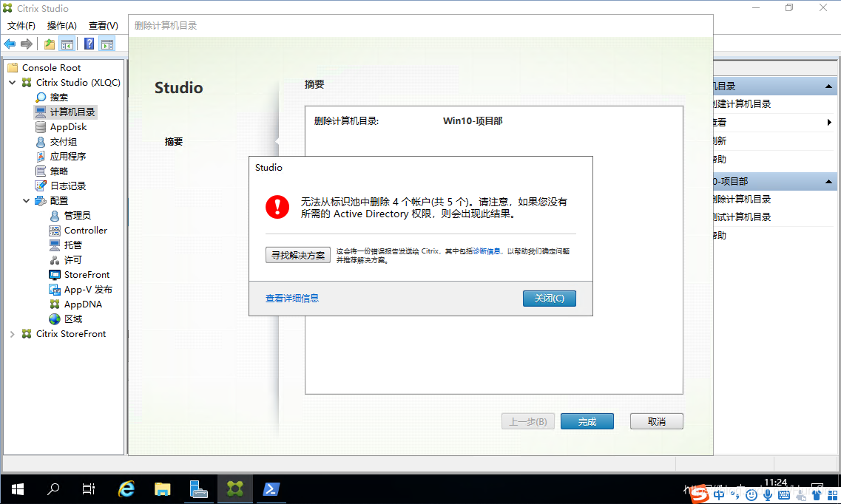Select AppDisk in the console tree
Screen dimensions: 841x504
[x=68, y=127]
